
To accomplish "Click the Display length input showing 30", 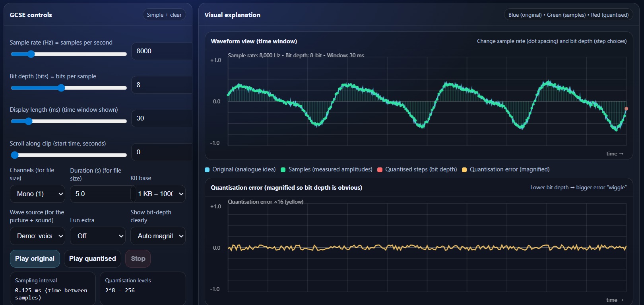I will pyautogui.click(x=161, y=119).
